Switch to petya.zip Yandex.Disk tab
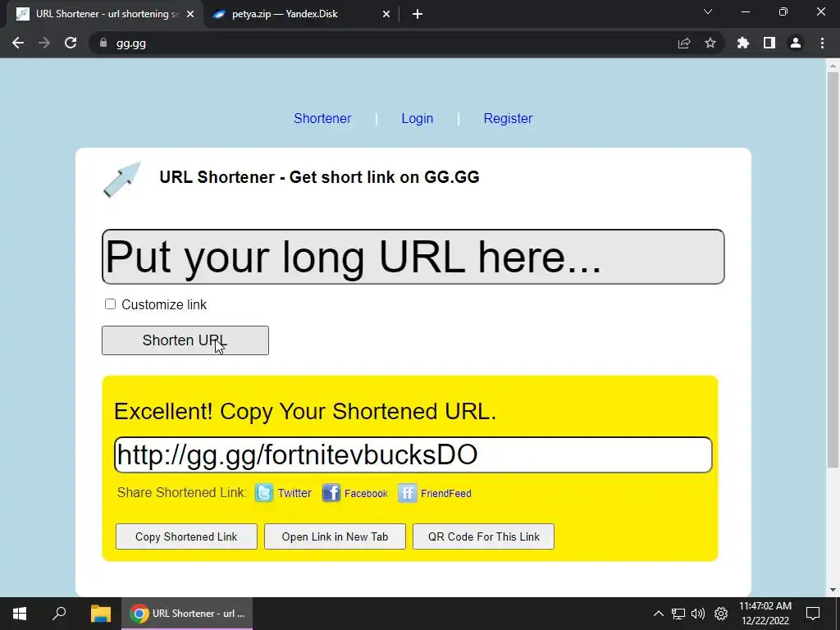The image size is (840, 630). [302, 15]
